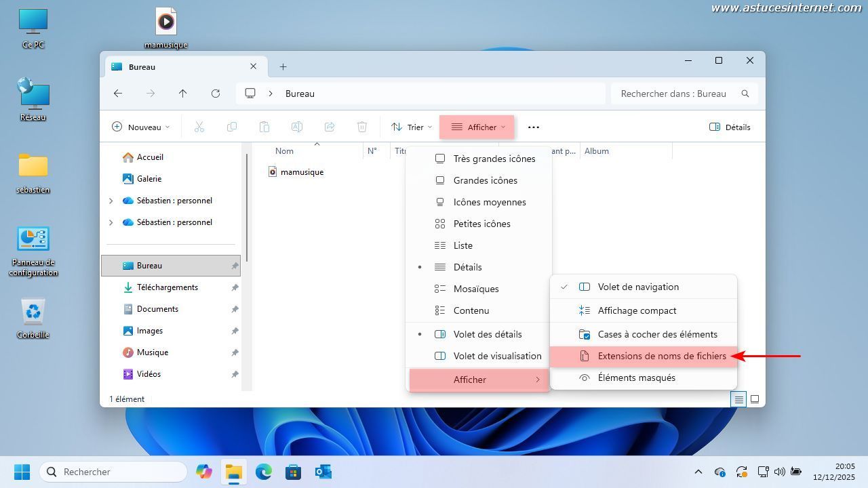Expand the first Sébastien : personnel tree node

(111, 201)
